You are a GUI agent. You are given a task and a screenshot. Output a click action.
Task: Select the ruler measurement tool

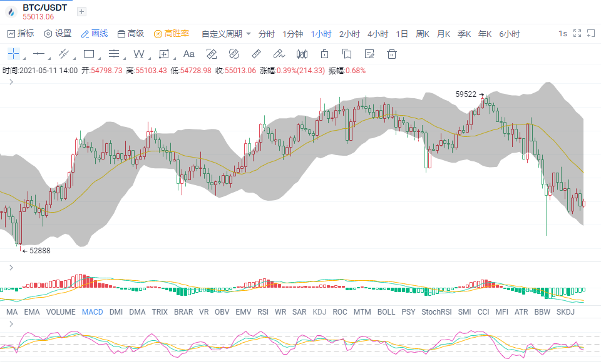point(257,54)
